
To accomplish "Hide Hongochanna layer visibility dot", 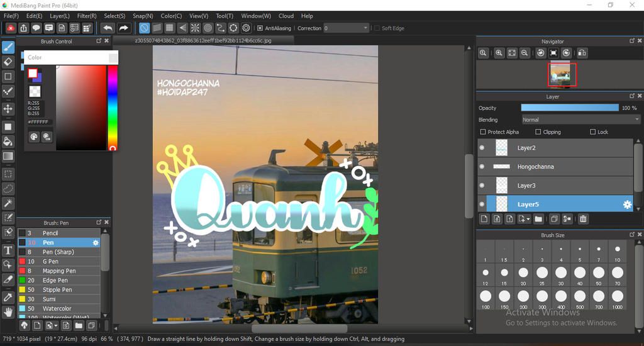I will point(482,167).
